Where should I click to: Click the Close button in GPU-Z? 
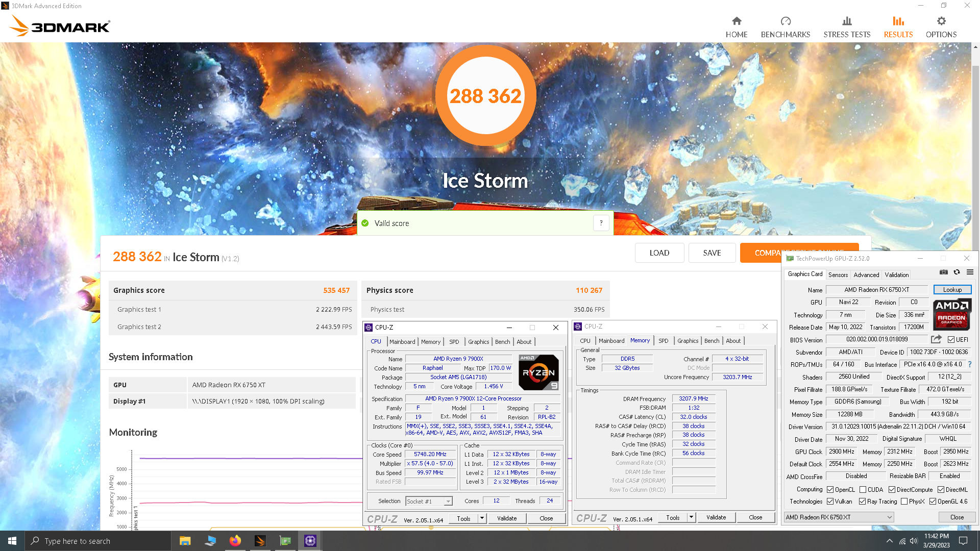pyautogui.click(x=957, y=517)
